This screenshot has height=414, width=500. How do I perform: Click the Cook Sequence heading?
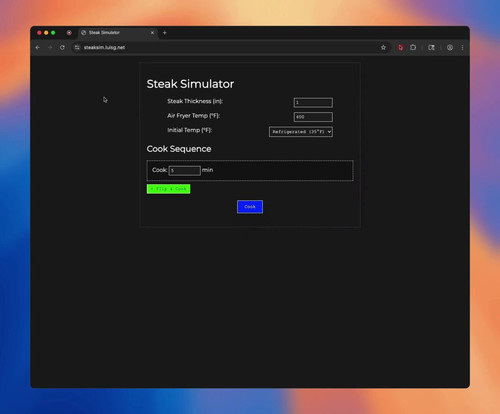pyautogui.click(x=179, y=149)
